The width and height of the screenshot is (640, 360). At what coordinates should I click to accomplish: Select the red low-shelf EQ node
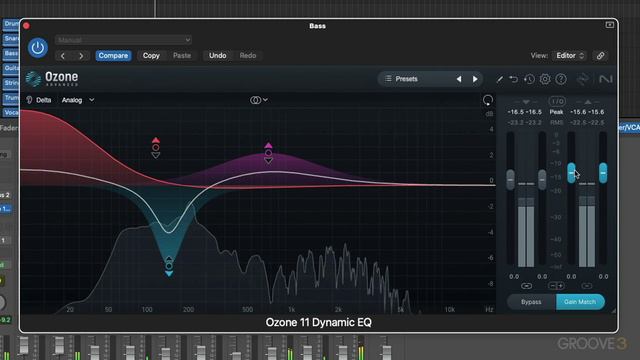tap(156, 147)
